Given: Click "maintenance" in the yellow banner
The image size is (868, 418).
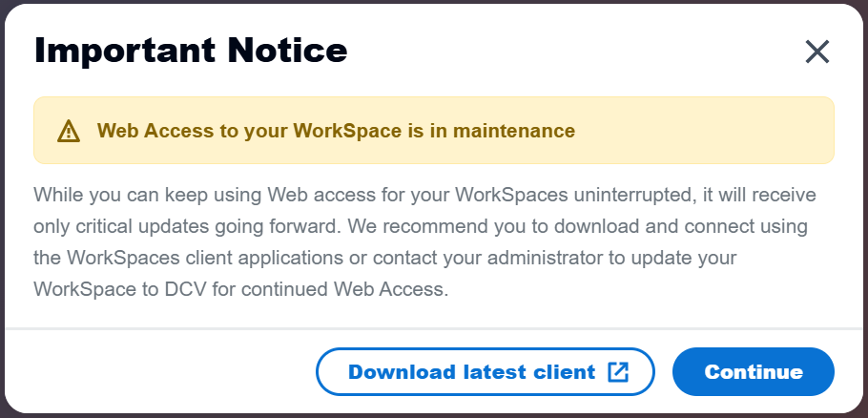Looking at the screenshot, I should coord(519,130).
